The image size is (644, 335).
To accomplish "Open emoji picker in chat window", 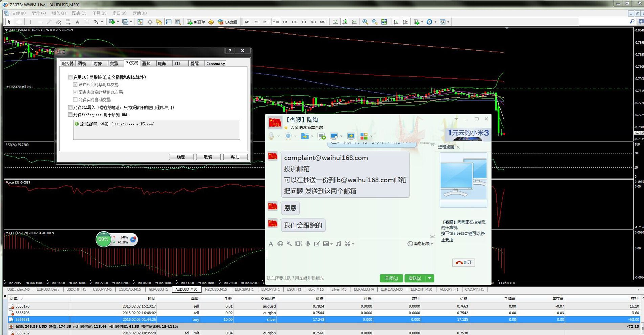I will pos(280,244).
